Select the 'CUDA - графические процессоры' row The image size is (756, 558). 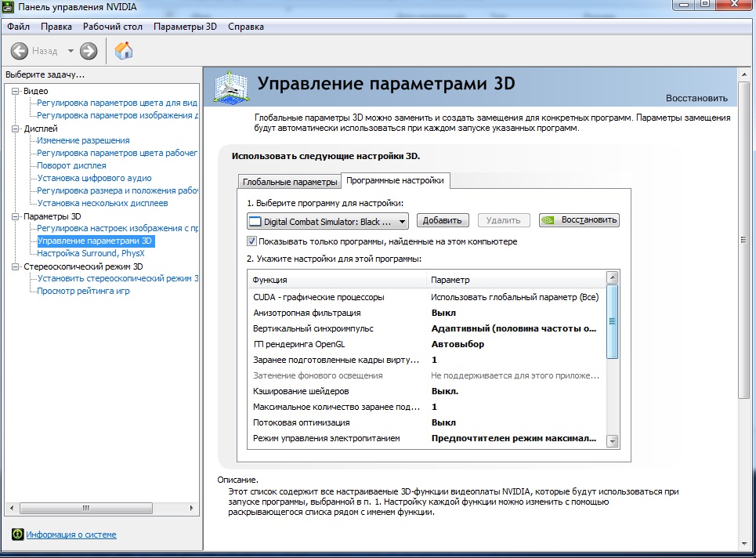426,297
